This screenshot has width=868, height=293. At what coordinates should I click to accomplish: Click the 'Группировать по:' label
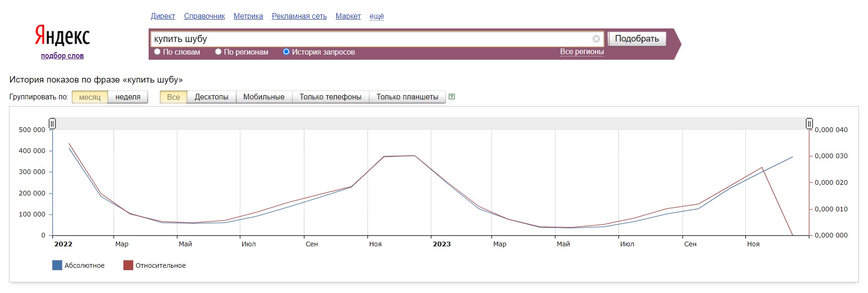39,97
